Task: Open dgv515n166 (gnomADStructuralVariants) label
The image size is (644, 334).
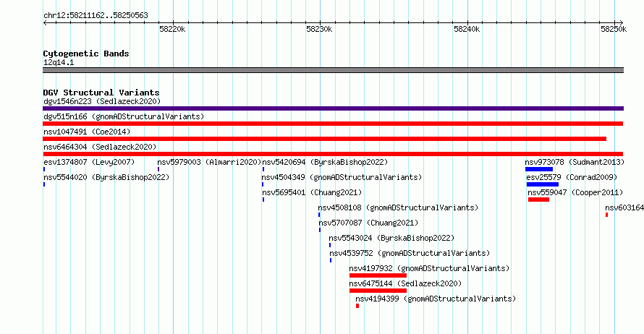Action: click(124, 116)
